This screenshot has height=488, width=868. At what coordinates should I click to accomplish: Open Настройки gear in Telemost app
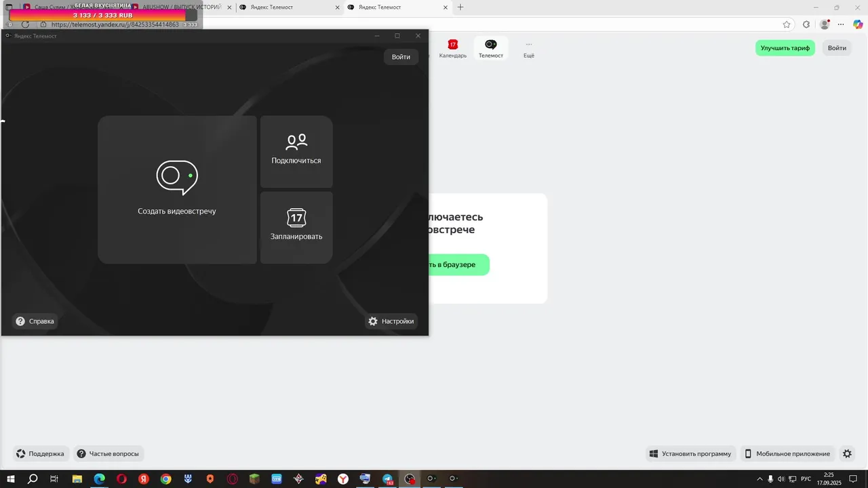[x=391, y=321]
